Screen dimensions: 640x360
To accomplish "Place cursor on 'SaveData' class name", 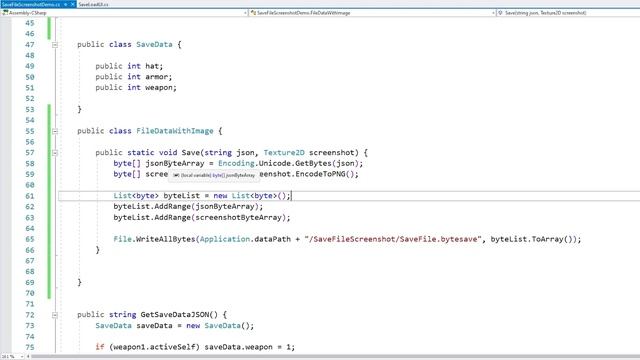I will point(154,44).
